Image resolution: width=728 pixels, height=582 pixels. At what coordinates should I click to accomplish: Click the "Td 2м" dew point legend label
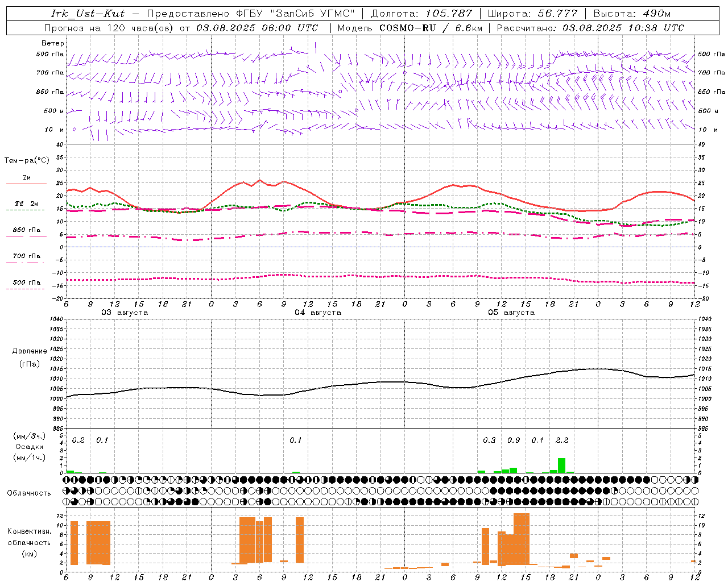coord(27,203)
